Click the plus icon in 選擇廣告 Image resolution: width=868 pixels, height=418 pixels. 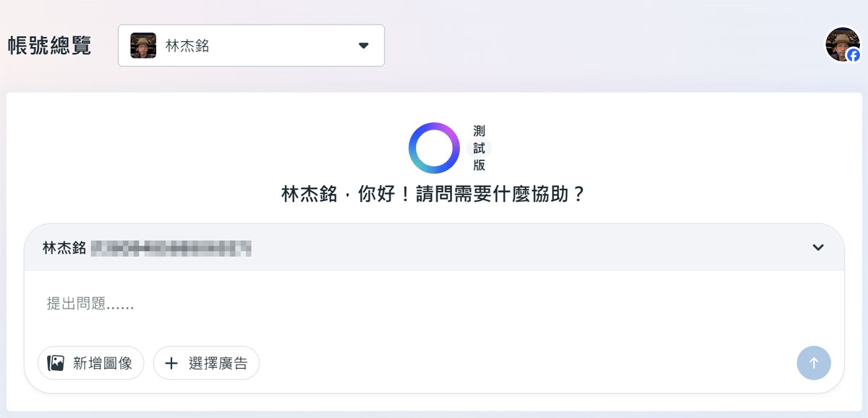tap(171, 363)
